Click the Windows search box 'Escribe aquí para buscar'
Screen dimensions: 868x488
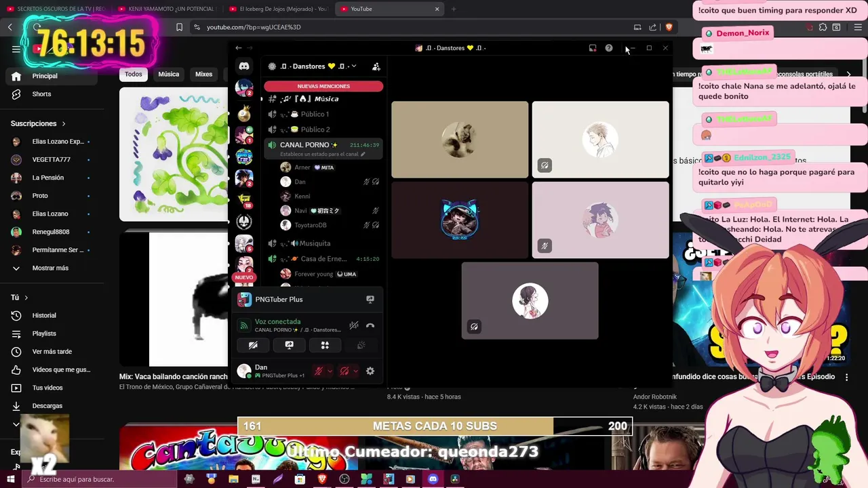point(99,479)
